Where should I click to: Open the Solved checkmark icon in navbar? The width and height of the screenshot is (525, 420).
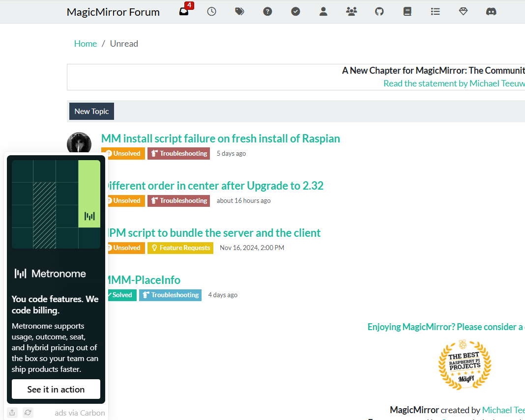click(295, 12)
